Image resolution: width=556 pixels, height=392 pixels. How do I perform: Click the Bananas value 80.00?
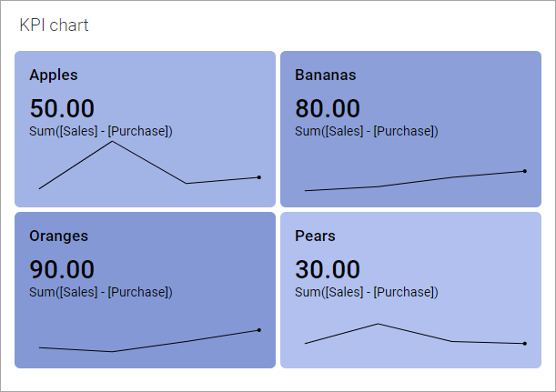(328, 108)
